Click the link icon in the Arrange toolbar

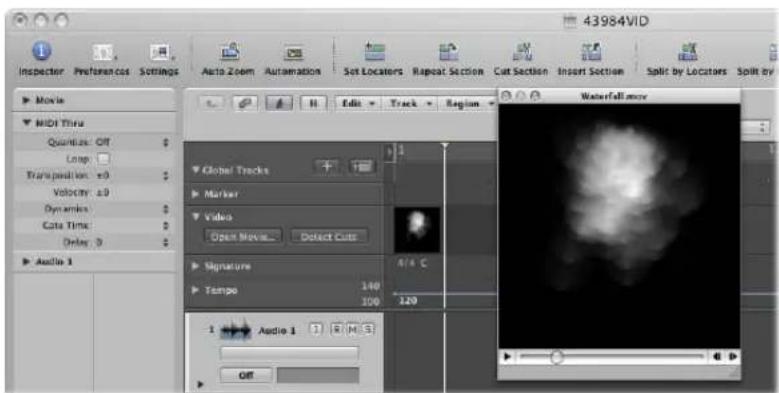pyautogui.click(x=246, y=103)
